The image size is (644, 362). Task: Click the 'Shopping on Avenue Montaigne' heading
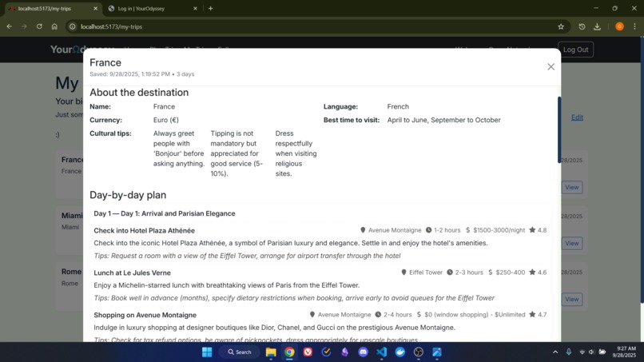145,315
